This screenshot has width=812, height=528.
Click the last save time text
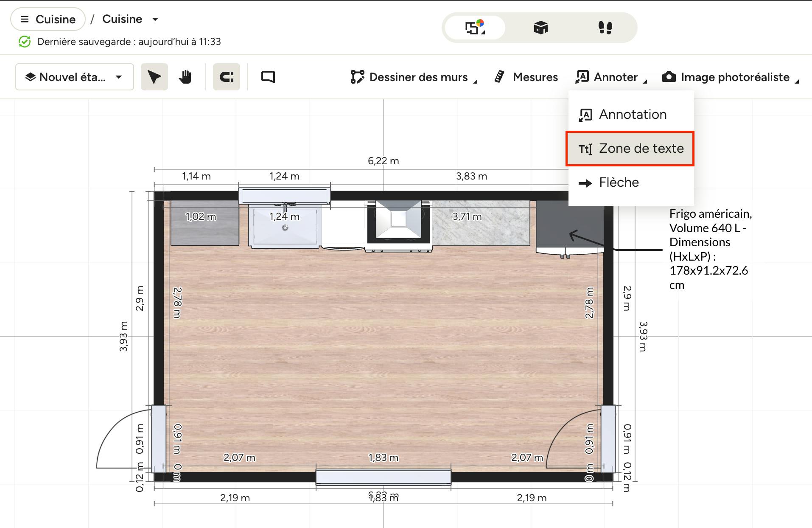[x=129, y=42]
